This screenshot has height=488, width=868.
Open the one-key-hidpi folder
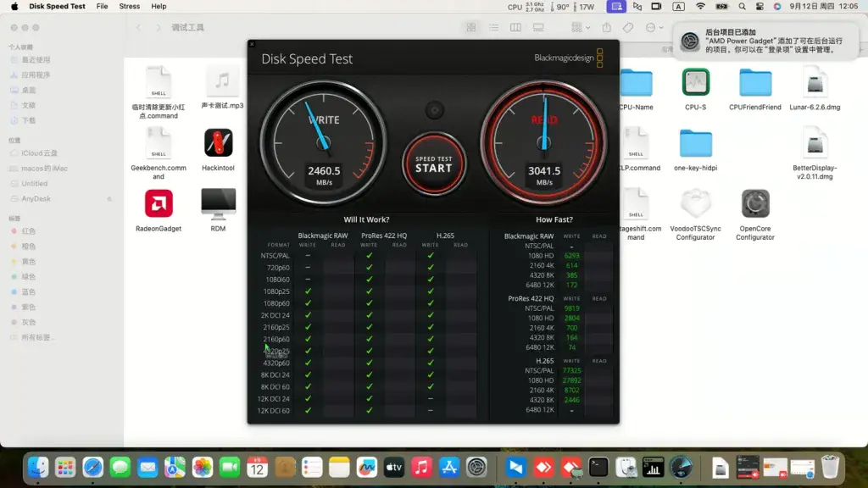(695, 143)
